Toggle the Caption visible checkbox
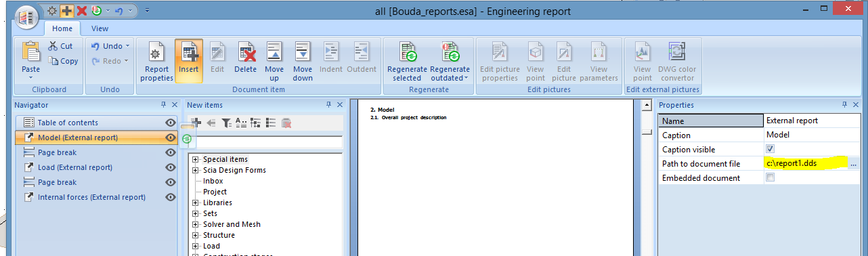Image resolution: width=868 pixels, height=256 pixels. click(770, 149)
